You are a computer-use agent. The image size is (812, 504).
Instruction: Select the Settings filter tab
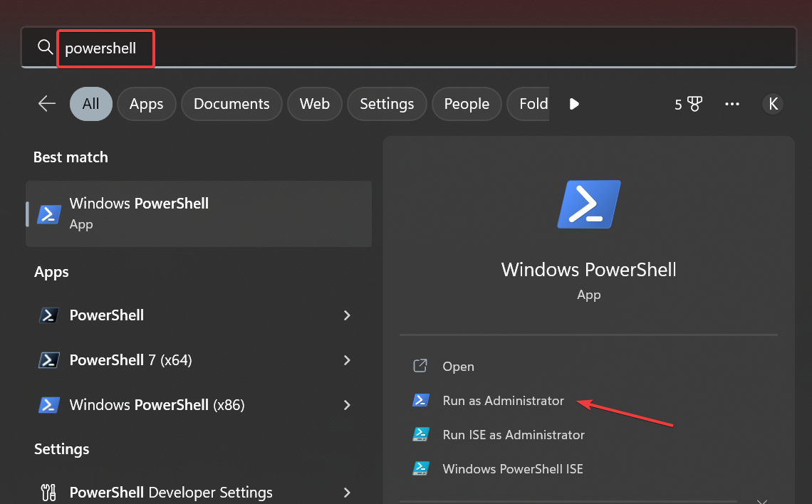tap(387, 104)
